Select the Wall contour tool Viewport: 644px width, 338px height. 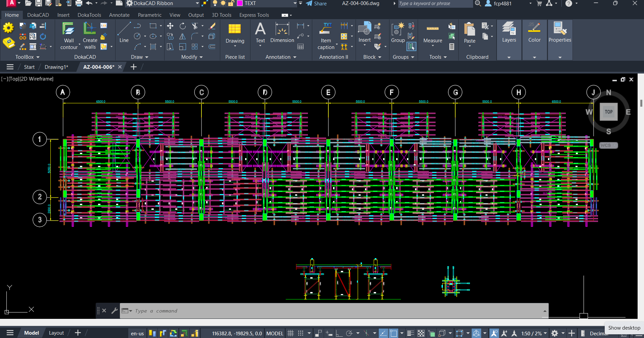point(69,36)
